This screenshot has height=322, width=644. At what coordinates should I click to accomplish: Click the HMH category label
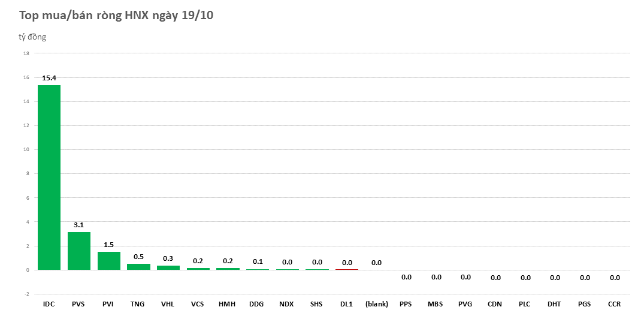click(x=228, y=304)
